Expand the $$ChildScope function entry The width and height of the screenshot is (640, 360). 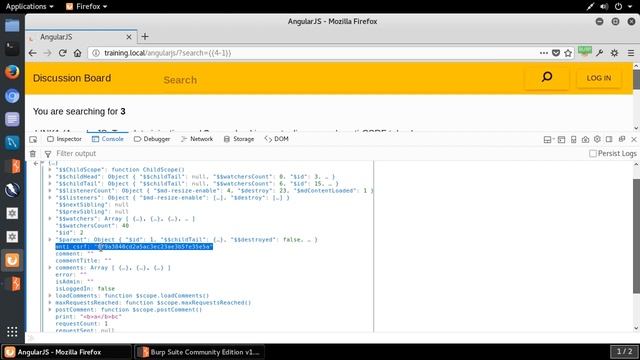50,169
